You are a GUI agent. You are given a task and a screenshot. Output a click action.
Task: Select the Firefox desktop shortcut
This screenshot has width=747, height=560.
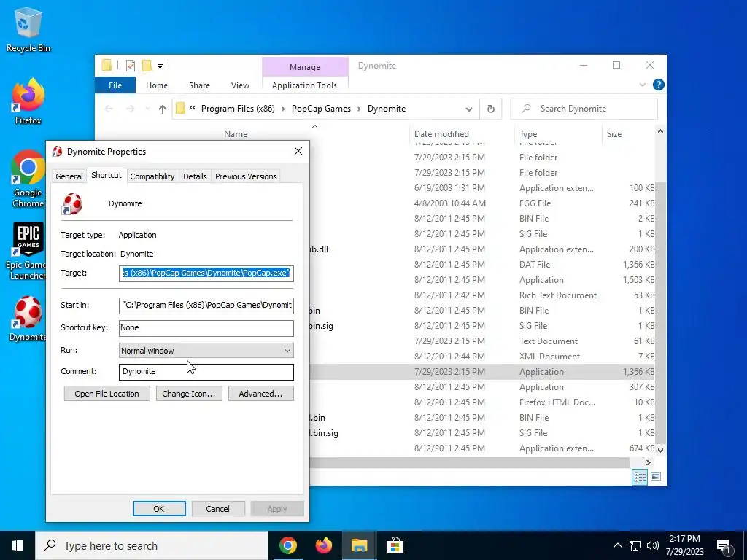[x=28, y=101]
